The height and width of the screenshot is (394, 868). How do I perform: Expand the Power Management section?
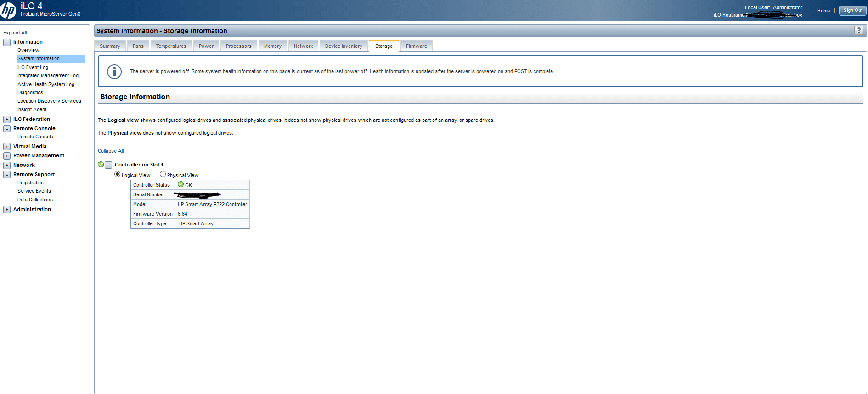[x=7, y=156]
